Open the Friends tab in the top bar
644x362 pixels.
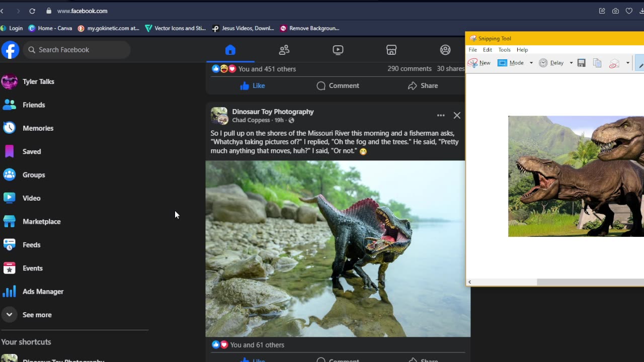284,50
